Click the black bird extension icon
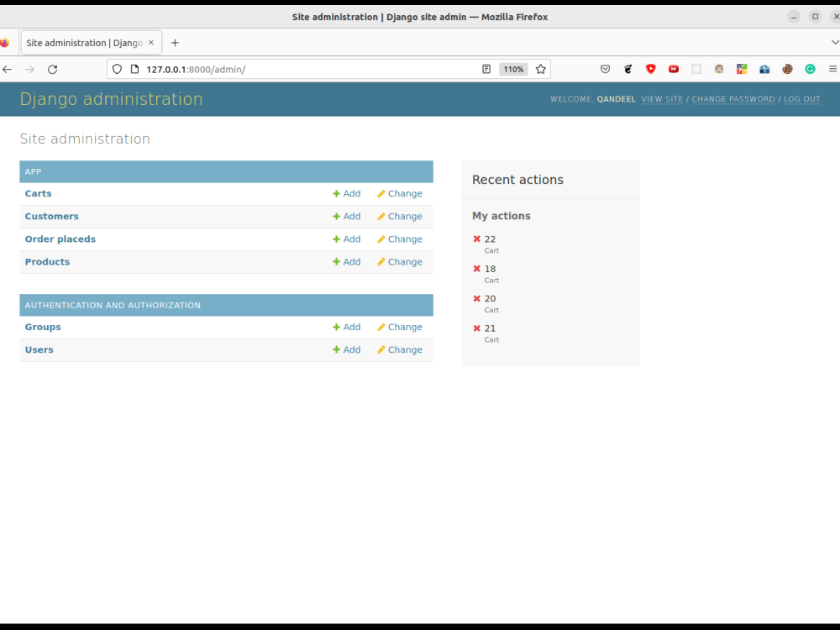Screen dimensions: 840x630 pos(627,69)
